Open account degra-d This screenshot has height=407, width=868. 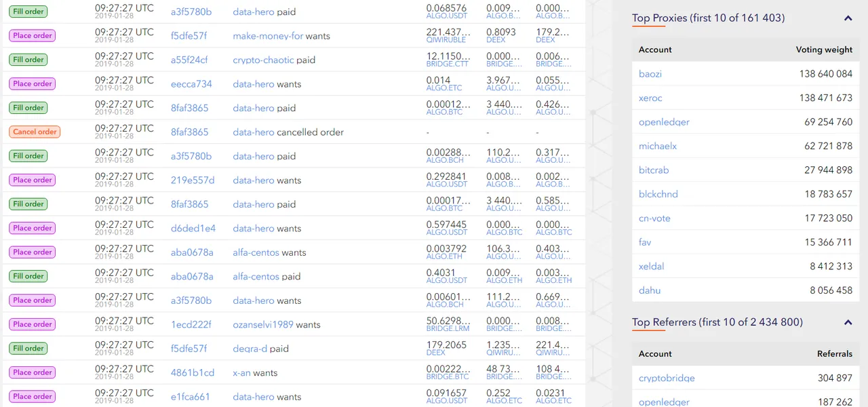pyautogui.click(x=250, y=349)
